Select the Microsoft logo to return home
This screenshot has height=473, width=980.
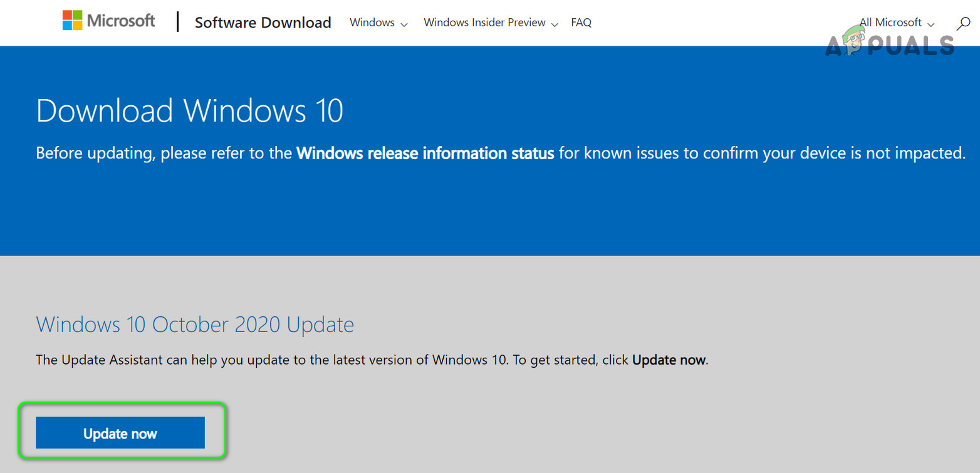coord(108,20)
